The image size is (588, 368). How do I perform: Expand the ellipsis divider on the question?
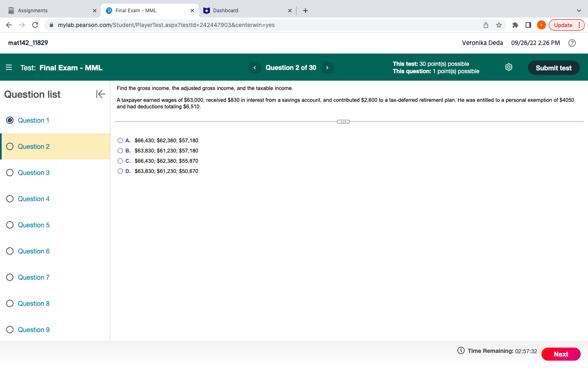point(343,121)
